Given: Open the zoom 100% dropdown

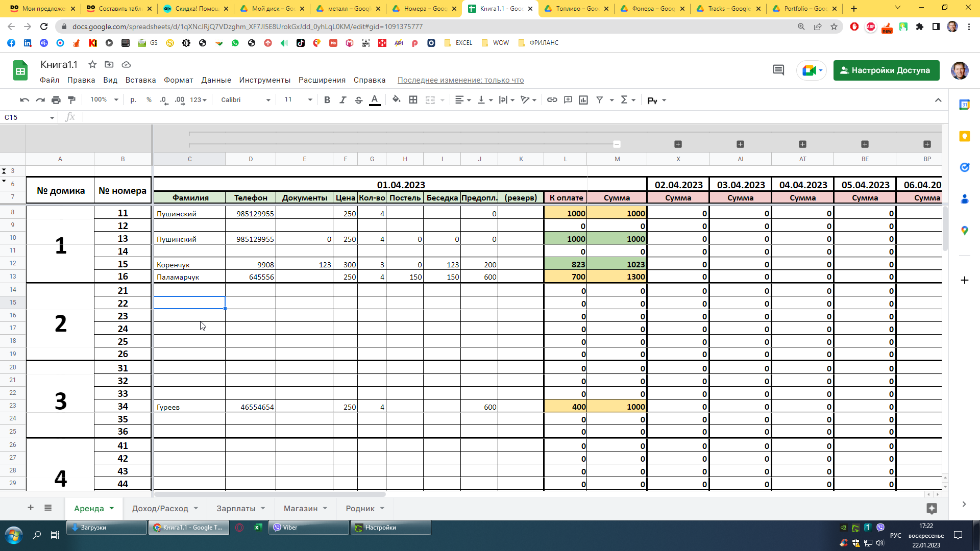Looking at the screenshot, I should click(104, 100).
